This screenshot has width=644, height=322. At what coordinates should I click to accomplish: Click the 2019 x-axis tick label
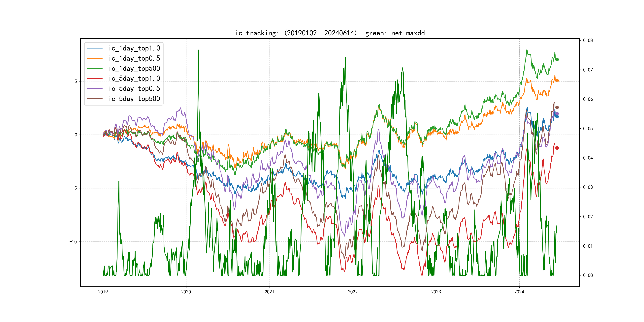(x=103, y=292)
